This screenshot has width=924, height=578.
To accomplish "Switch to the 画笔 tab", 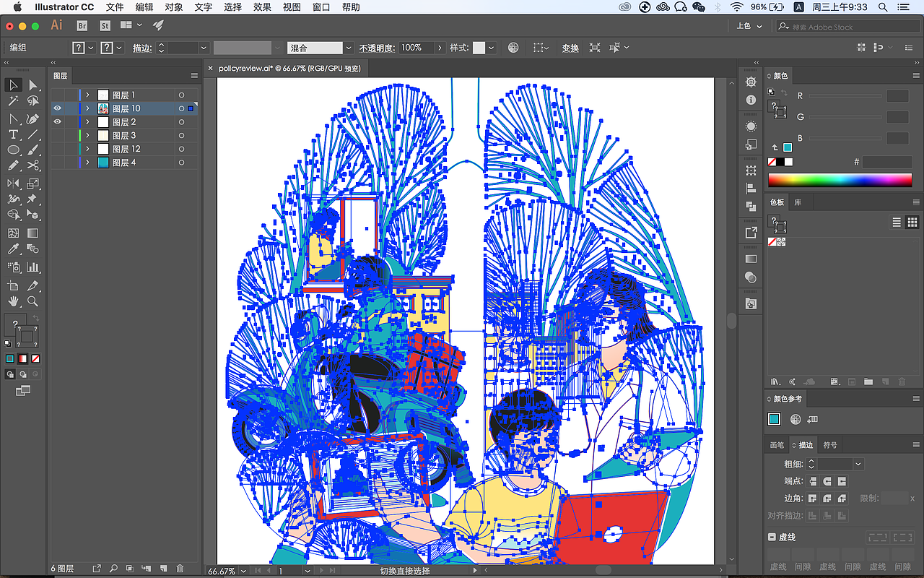I will tap(777, 445).
